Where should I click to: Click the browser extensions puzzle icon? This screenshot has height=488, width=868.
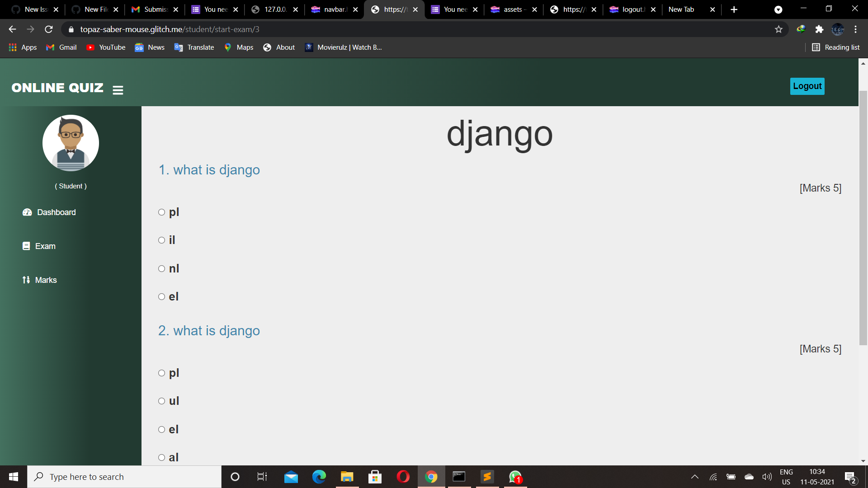pyautogui.click(x=820, y=29)
